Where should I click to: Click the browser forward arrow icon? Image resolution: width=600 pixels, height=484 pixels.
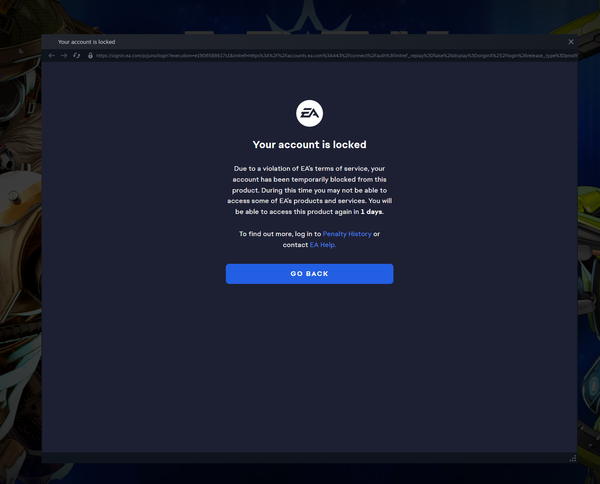click(x=64, y=55)
